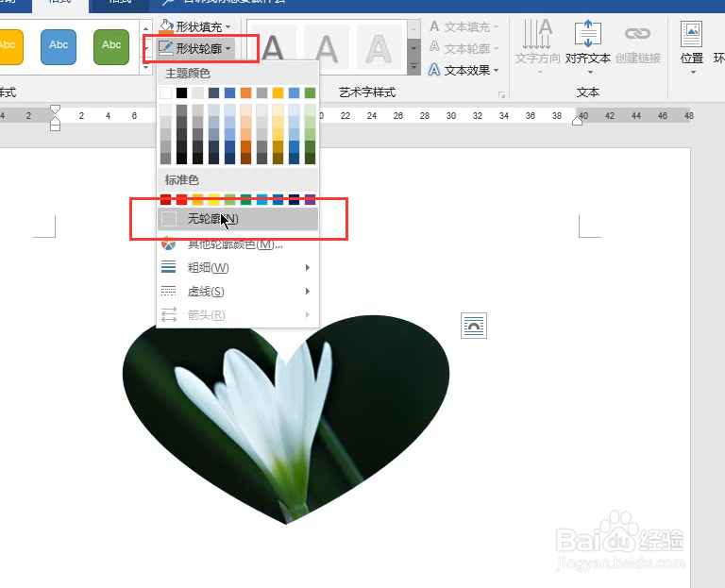Pick standard light blue color swatch
Viewport: 725px width, 588px height.
point(261,200)
